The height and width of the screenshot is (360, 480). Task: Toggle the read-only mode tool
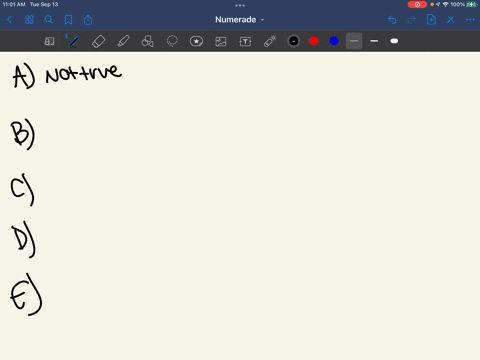click(49, 41)
